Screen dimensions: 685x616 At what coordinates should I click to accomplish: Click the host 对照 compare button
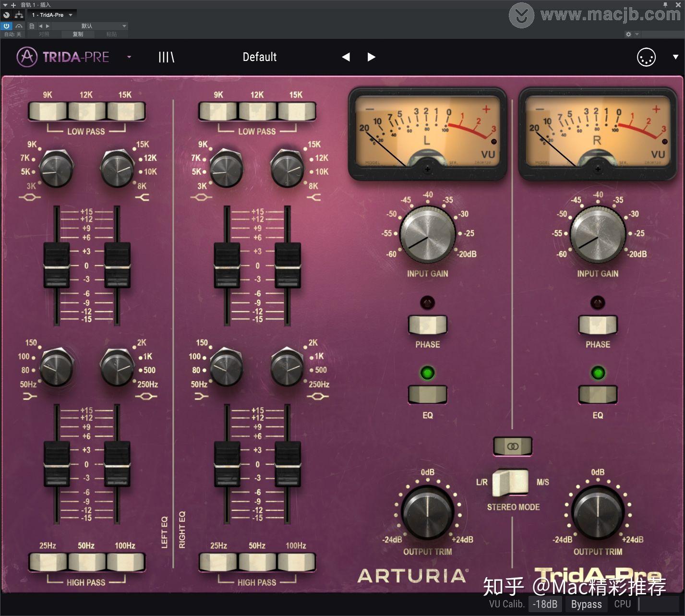point(44,34)
